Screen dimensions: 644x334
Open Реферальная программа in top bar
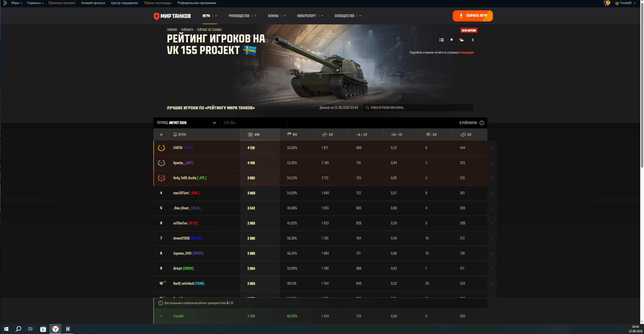click(x=197, y=3)
